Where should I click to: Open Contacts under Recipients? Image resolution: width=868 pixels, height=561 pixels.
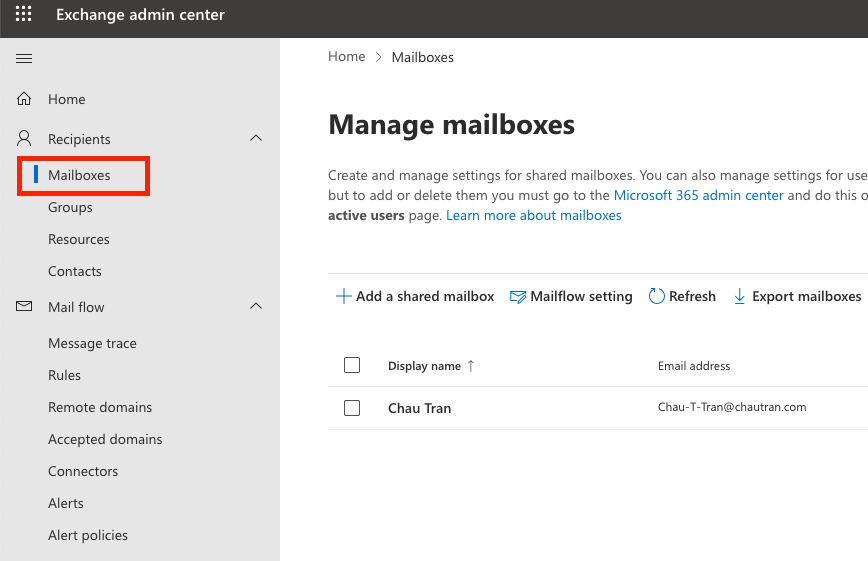(x=75, y=271)
